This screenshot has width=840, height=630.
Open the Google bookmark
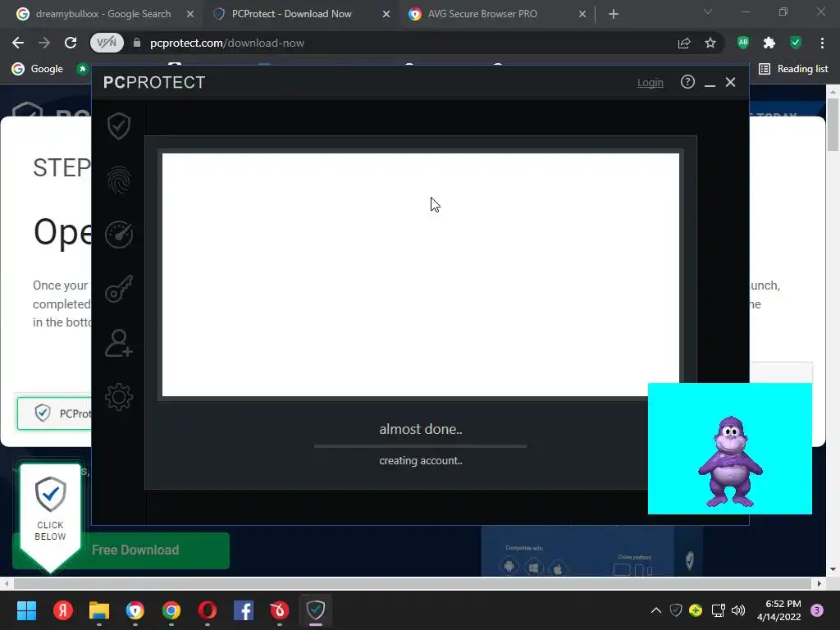[38, 69]
